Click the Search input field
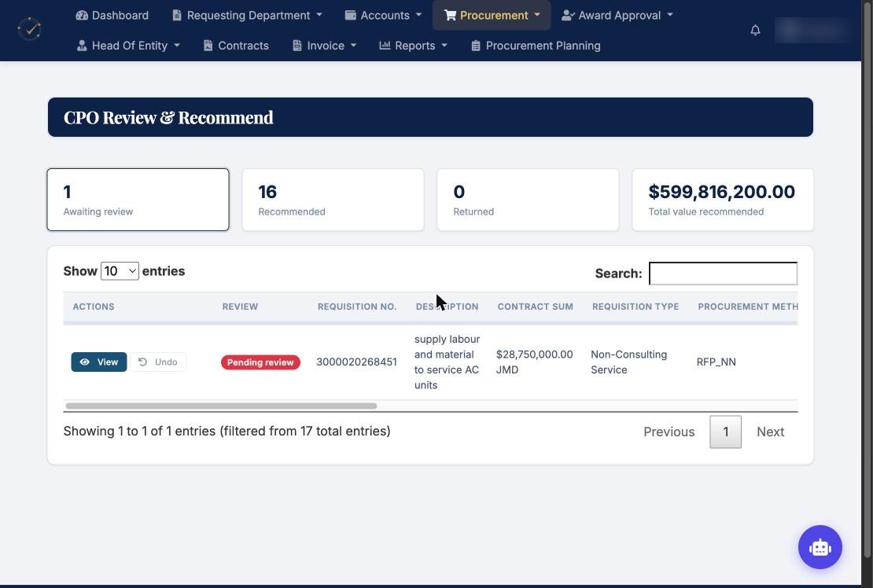This screenshot has height=588, width=873. click(x=724, y=273)
